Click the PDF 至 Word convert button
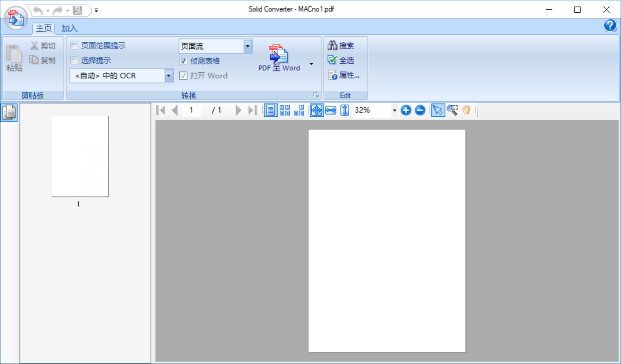This screenshot has height=364, width=621. pos(279,58)
